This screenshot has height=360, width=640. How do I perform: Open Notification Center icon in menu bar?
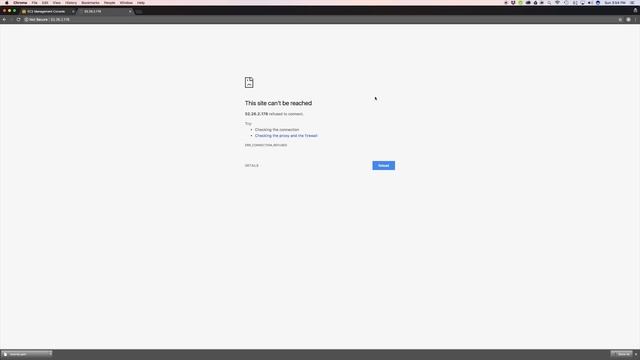(x=632, y=2)
